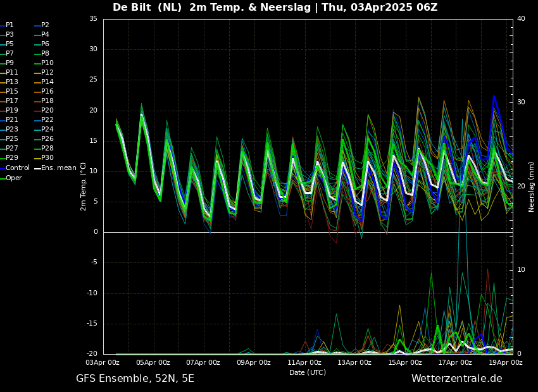Click the GFS Ensemble, 52N, 5E caption
The image size is (538, 392).
point(135,379)
